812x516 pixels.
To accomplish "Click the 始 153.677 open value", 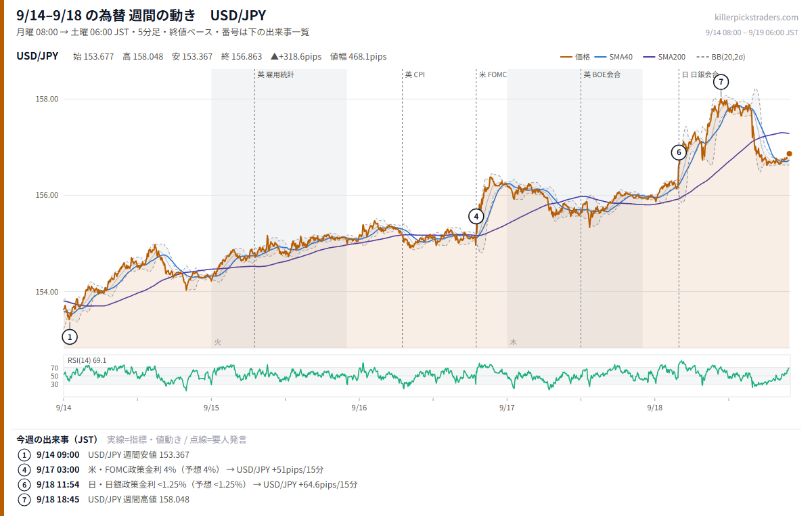I will tap(93, 57).
